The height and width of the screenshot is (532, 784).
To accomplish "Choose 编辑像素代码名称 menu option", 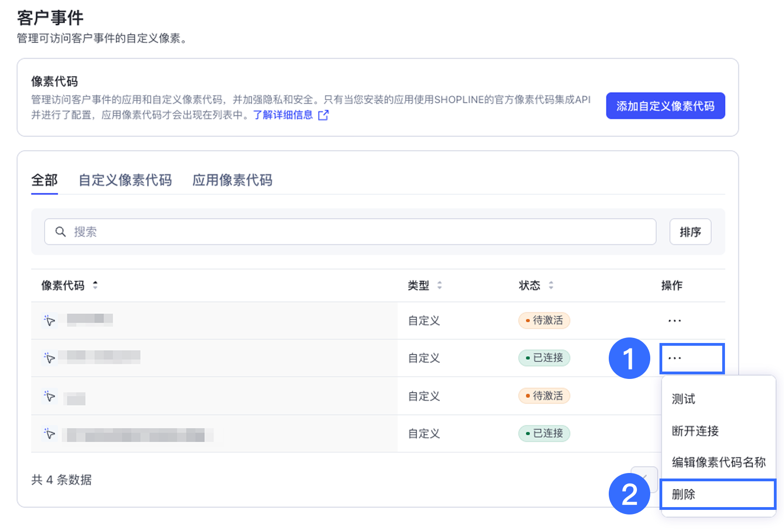I will [718, 462].
